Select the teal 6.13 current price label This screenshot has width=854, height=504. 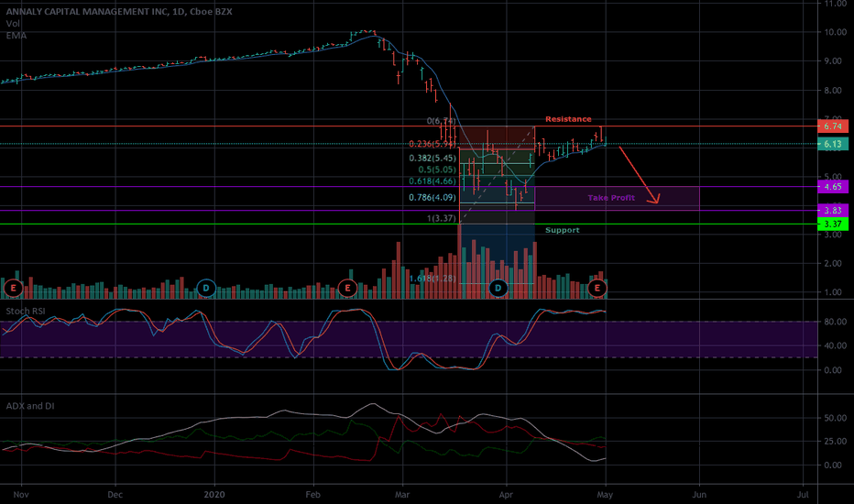point(833,144)
